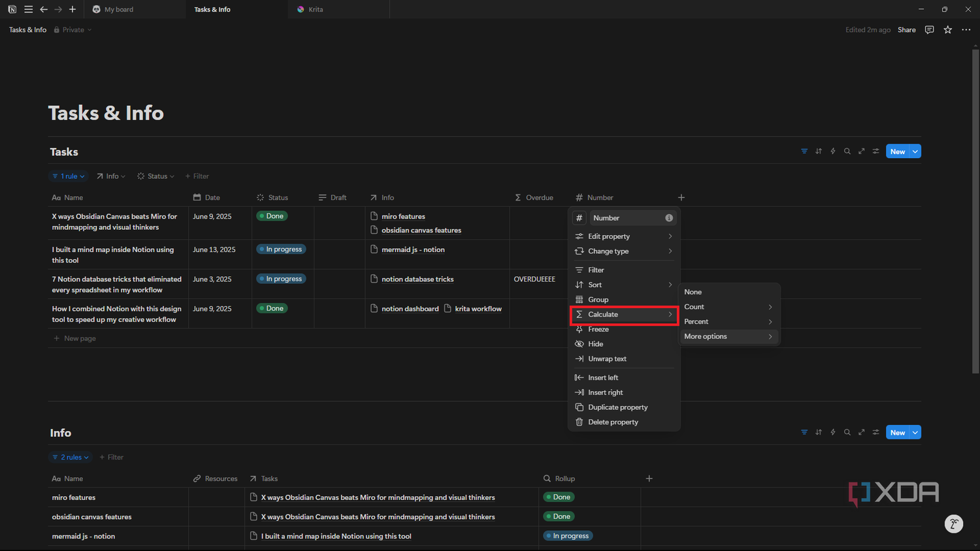The width and height of the screenshot is (980, 551).
Task: Click the Share button
Action: 906,30
